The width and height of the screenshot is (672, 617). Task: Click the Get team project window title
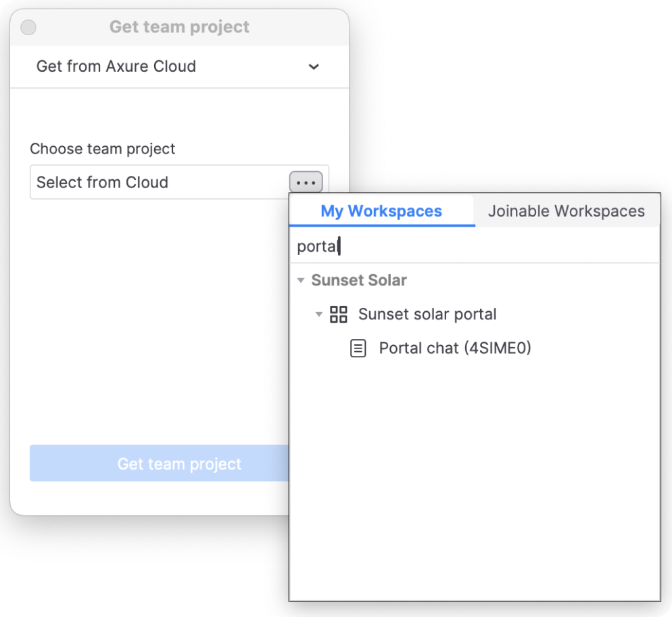179,28
